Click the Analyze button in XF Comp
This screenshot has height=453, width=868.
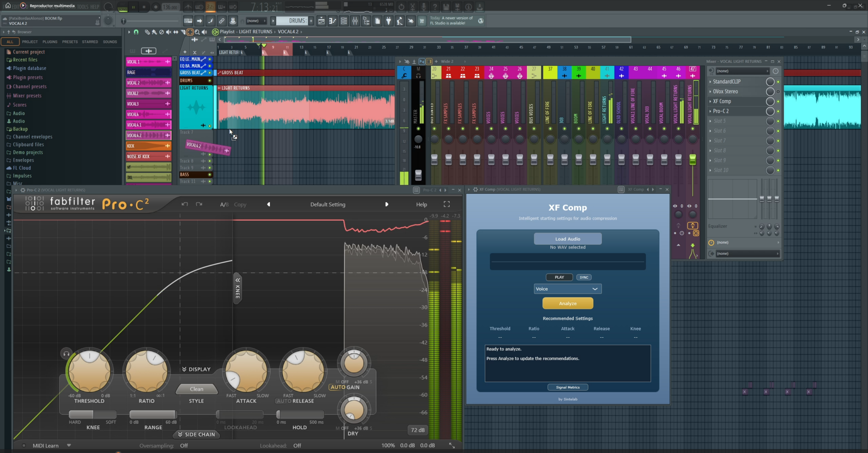pyautogui.click(x=568, y=303)
